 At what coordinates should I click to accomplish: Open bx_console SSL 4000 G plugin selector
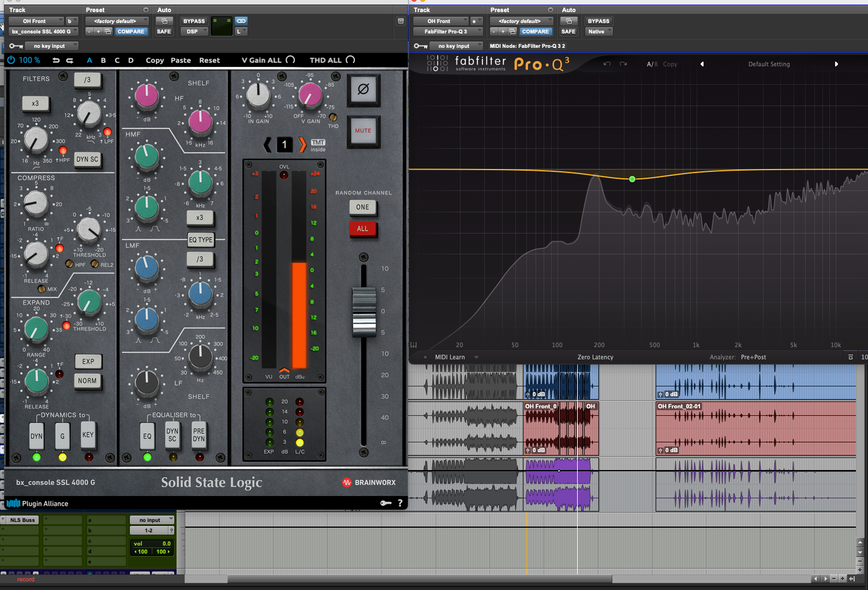[x=43, y=32]
